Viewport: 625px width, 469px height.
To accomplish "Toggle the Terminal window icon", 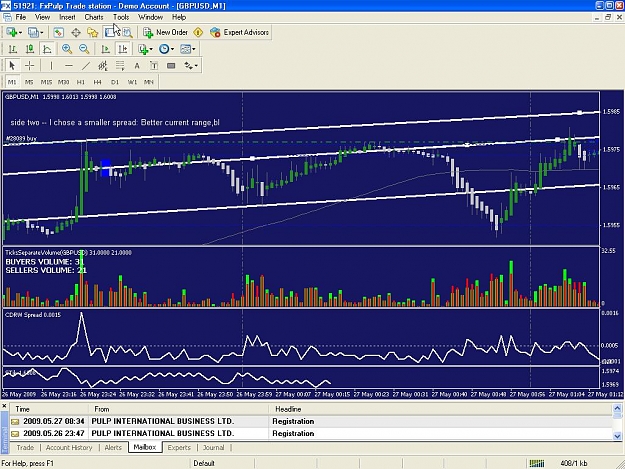I will [110, 32].
